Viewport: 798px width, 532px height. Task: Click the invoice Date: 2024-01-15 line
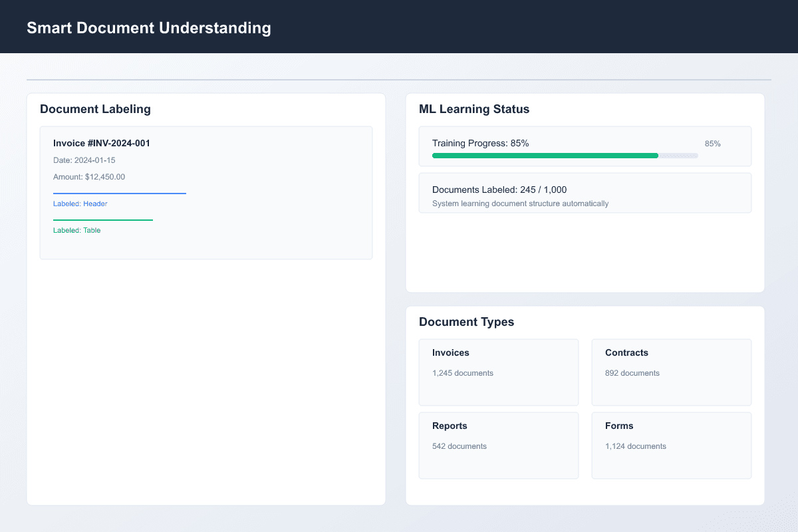point(84,160)
